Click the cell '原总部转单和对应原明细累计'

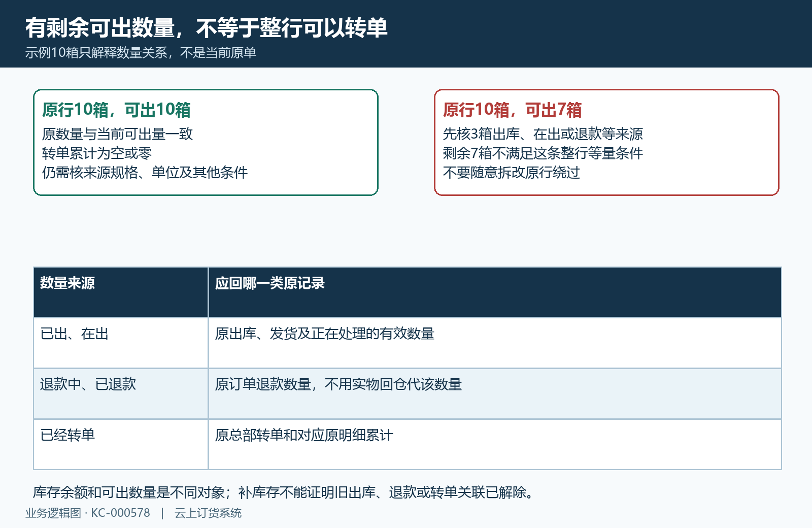pyautogui.click(x=495, y=445)
